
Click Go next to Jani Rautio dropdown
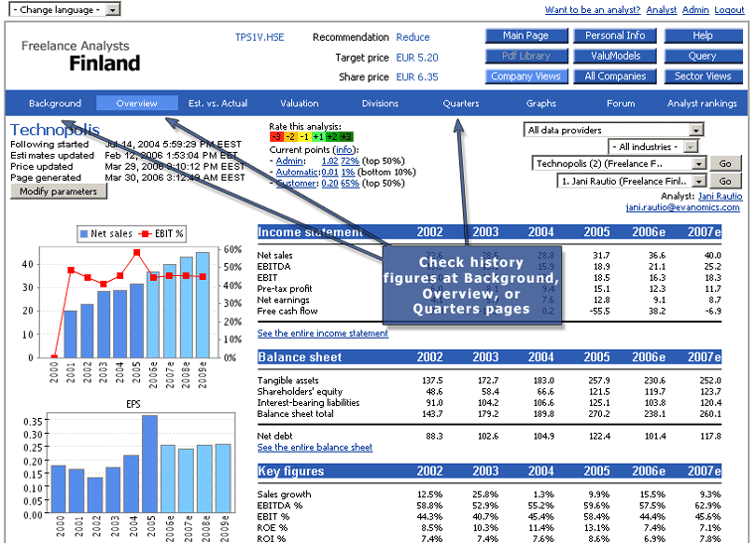[x=725, y=181]
